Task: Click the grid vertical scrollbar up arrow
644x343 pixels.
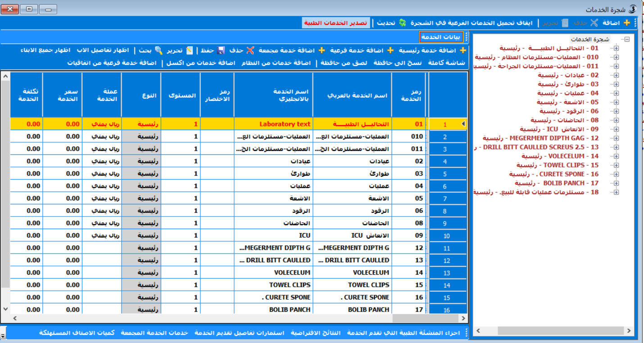Action: 5,77
